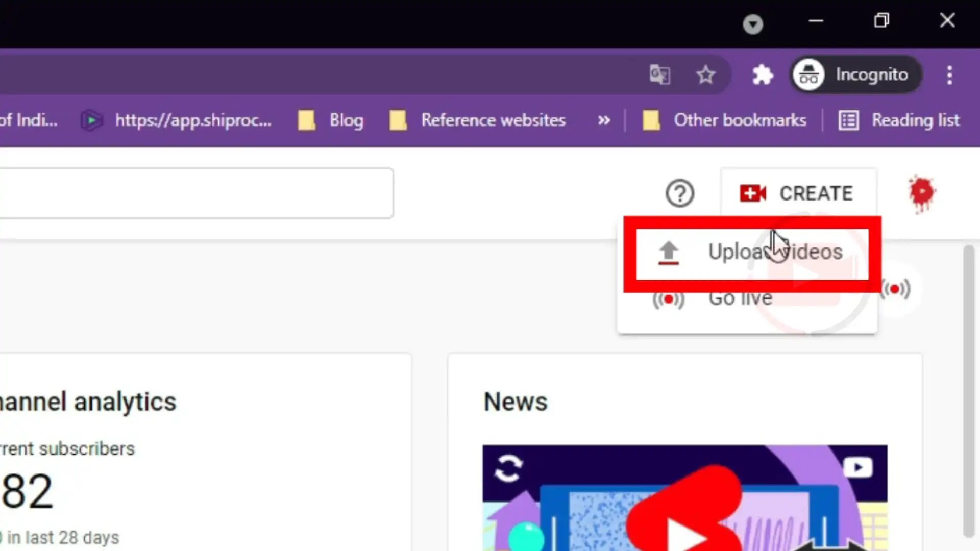Open the channel avatar account menu
This screenshot has height=551, width=980.
click(921, 193)
